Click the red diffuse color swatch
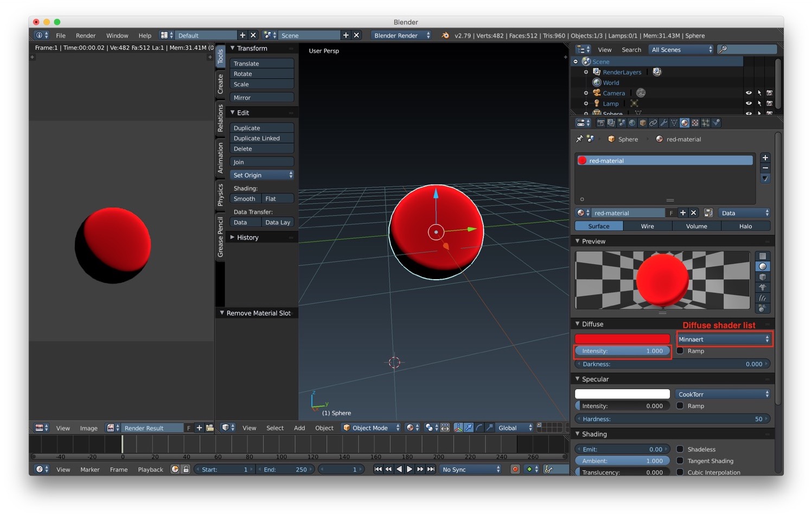 [623, 339]
